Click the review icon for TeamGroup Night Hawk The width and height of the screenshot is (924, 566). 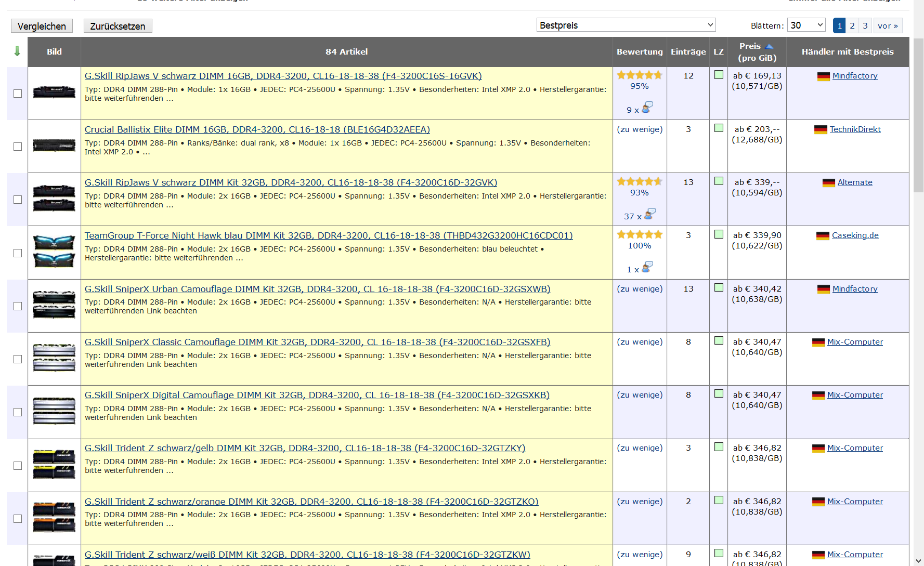tap(647, 267)
